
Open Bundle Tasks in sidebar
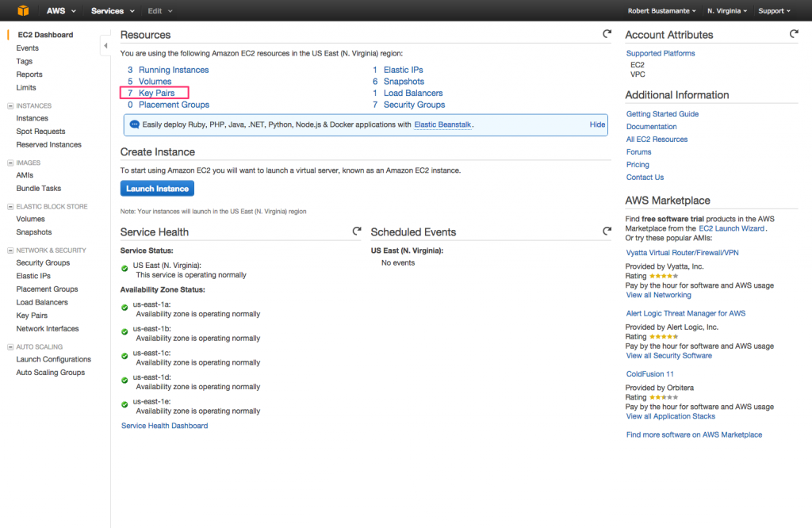point(38,189)
